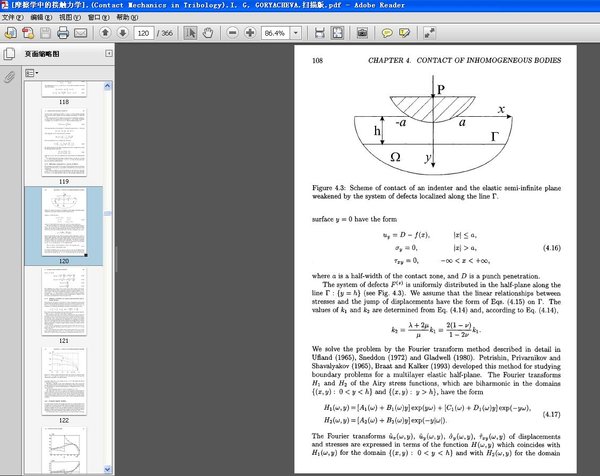600x476 pixels.
Task: Open the attachments paperclip panel
Action: [x=9, y=76]
